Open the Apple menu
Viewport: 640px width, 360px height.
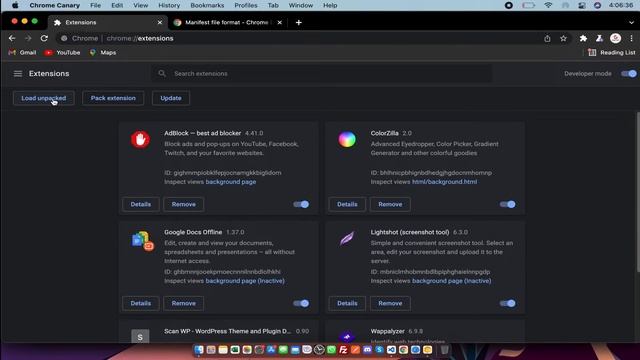pyautogui.click(x=15, y=5)
